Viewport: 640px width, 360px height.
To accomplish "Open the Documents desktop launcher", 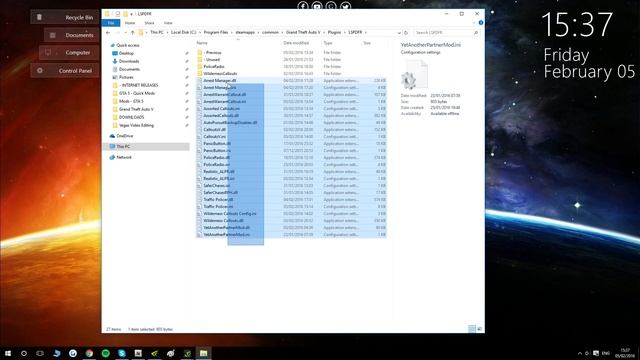I will tap(72, 35).
